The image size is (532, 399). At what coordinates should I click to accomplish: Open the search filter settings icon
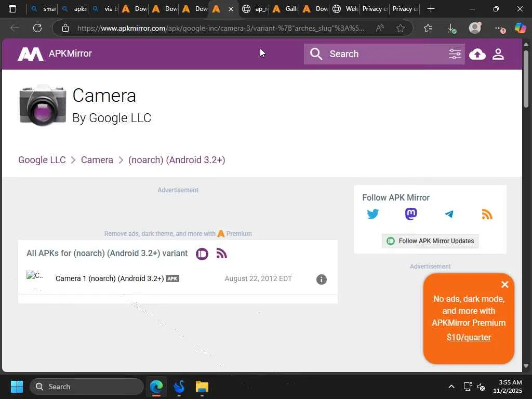point(455,54)
